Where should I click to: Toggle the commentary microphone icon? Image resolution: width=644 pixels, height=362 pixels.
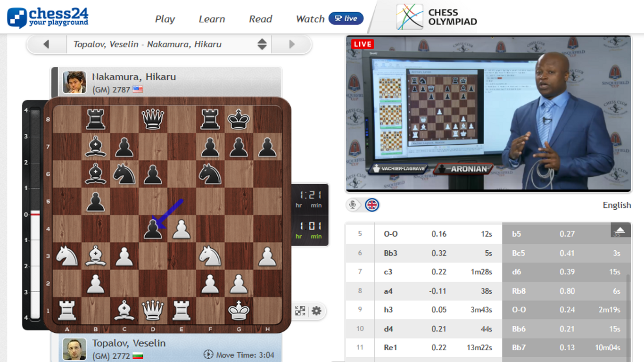352,205
